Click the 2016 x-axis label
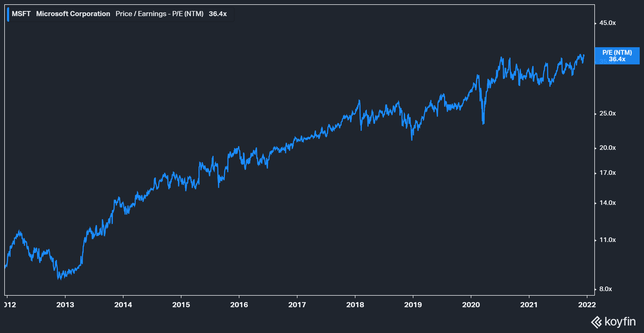This screenshot has height=333, width=644. point(239,305)
